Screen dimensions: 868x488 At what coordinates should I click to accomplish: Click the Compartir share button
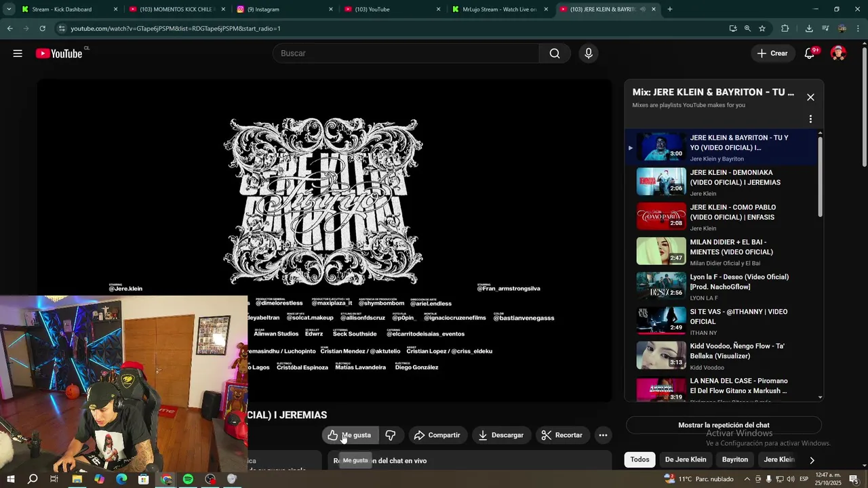click(437, 435)
